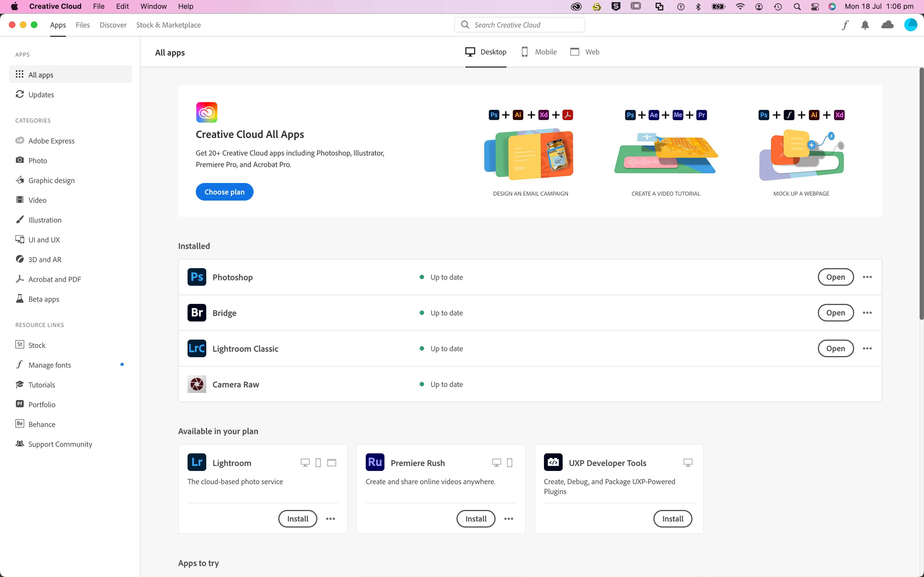This screenshot has height=577, width=924.
Task: Click the fonts icon in top toolbar
Action: [845, 25]
